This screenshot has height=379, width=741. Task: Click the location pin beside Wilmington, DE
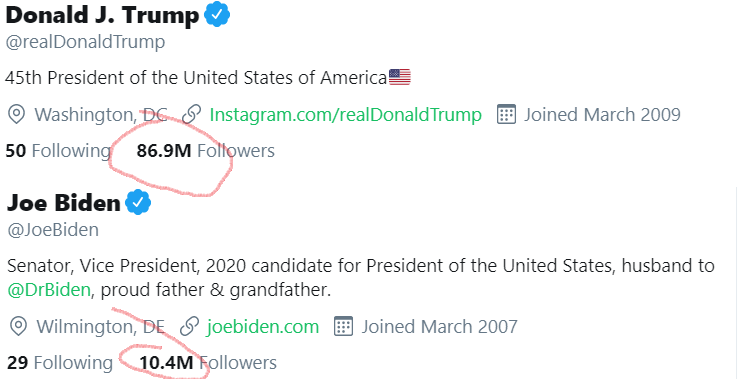pyautogui.click(x=18, y=327)
